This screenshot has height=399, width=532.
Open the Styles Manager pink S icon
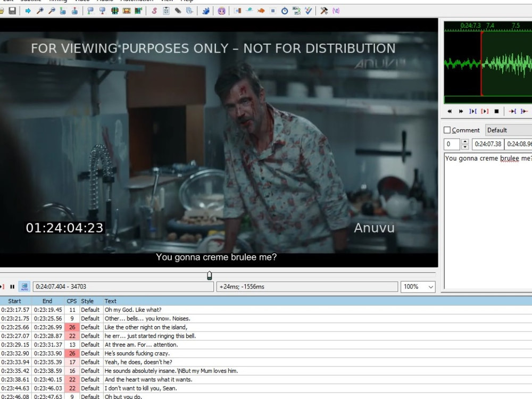click(154, 11)
